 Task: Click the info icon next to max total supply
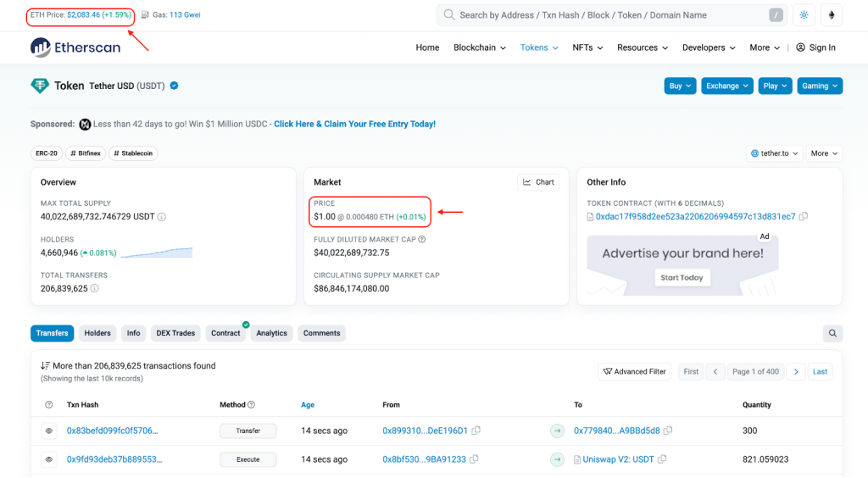pos(162,217)
